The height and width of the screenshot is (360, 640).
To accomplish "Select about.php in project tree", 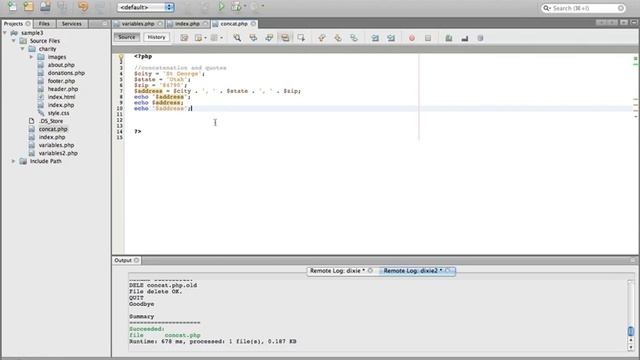I will pyautogui.click(x=61, y=65).
